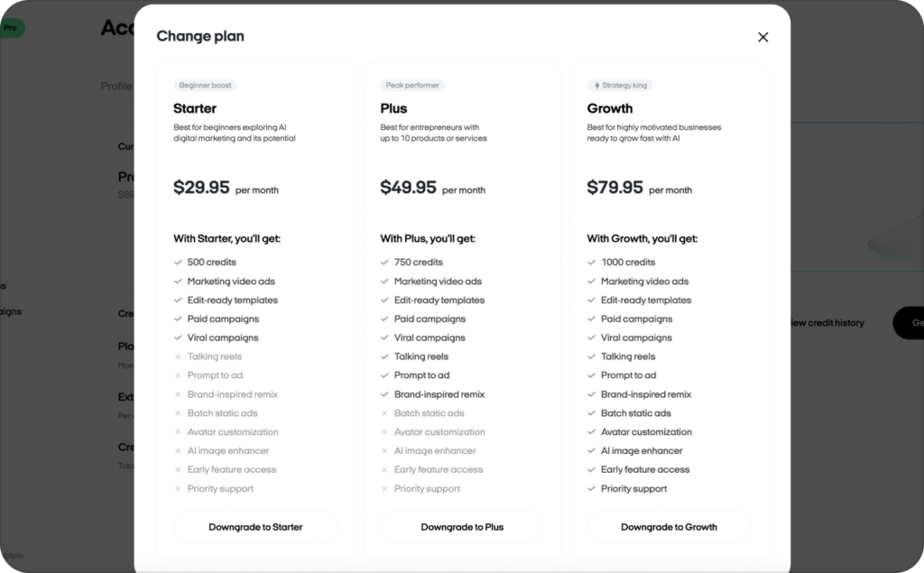Click the checkmark beside AI image enhancer under Growth
The width and height of the screenshot is (924, 573).
592,450
